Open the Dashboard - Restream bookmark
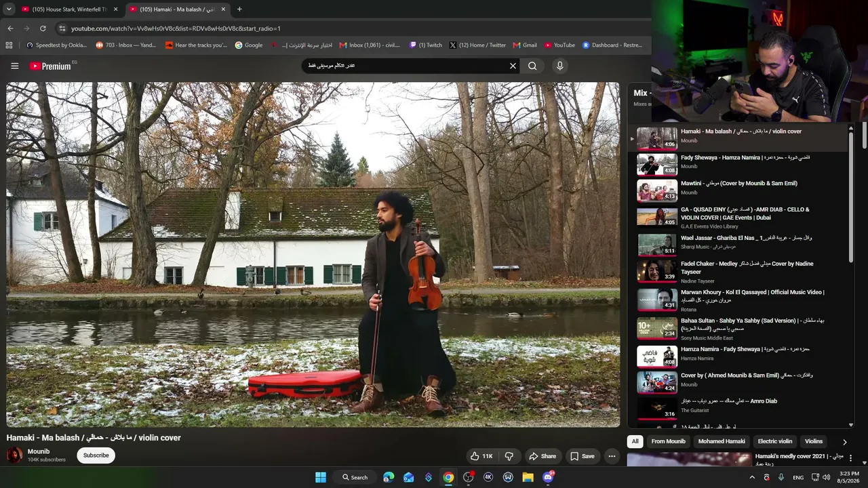This screenshot has width=868, height=488. point(612,45)
